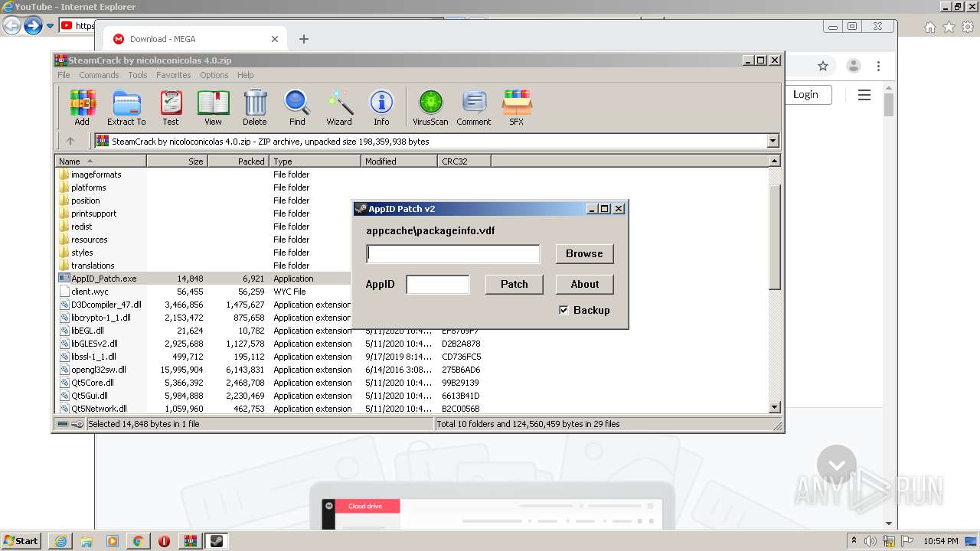Click the Patch button

coord(514,284)
